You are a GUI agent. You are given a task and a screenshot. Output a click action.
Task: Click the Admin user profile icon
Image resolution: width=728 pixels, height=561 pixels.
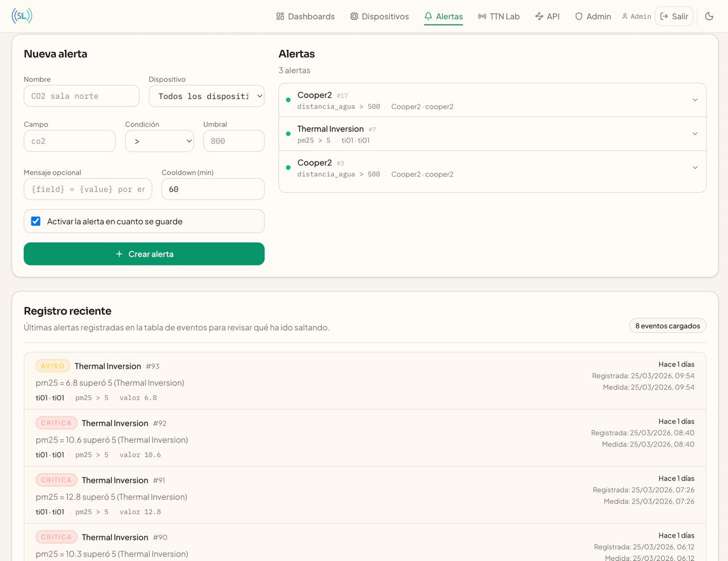(x=636, y=16)
